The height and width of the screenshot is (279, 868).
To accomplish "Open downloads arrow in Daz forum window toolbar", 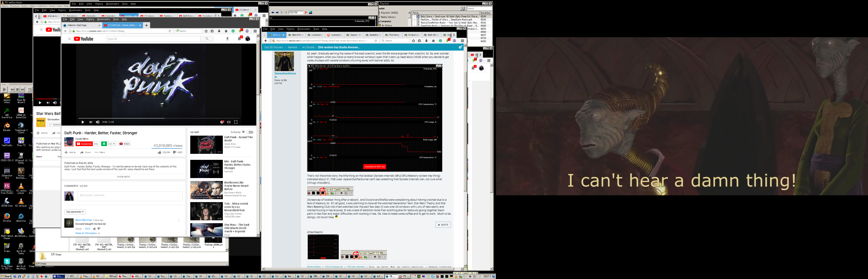I will pos(426,41).
